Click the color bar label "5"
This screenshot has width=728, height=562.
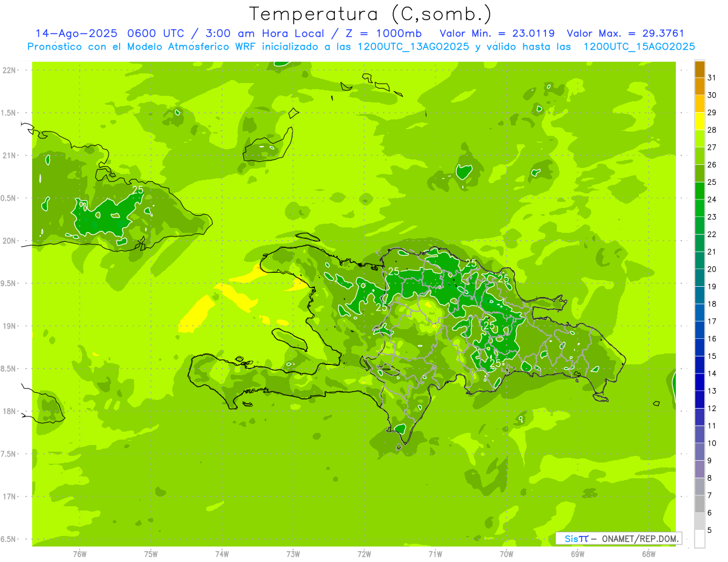pyautogui.click(x=710, y=530)
